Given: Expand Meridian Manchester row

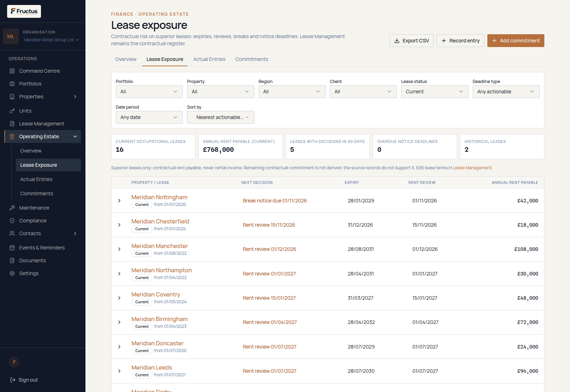Looking at the screenshot, I should coord(119,249).
